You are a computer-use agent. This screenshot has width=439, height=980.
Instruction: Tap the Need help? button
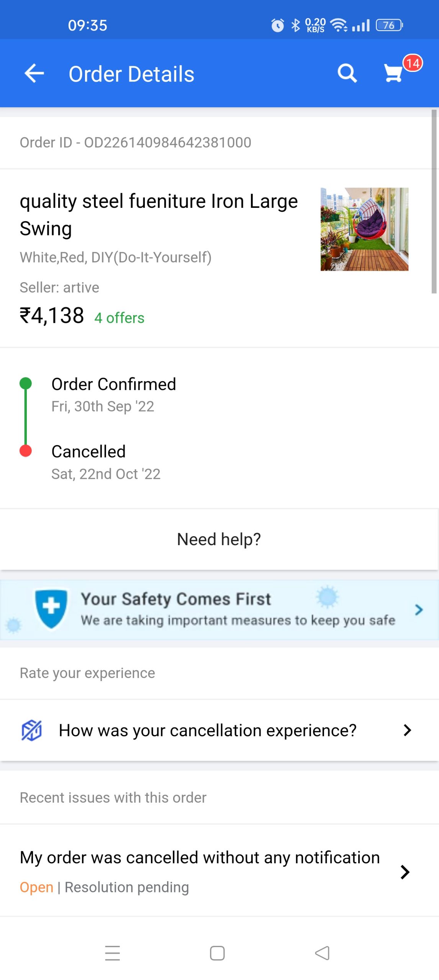click(x=219, y=539)
